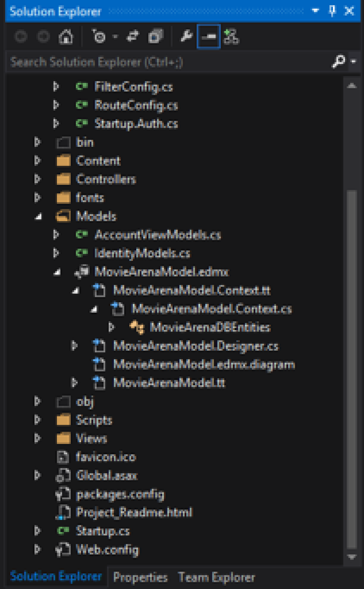The height and width of the screenshot is (589, 364).
Task: Expand the FilterConfig.cs node
Action: tap(56, 87)
